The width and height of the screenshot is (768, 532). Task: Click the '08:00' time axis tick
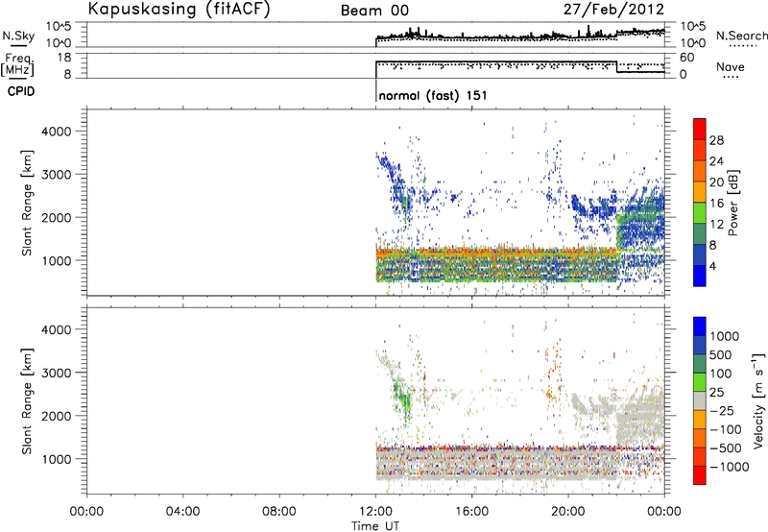pyautogui.click(x=279, y=512)
